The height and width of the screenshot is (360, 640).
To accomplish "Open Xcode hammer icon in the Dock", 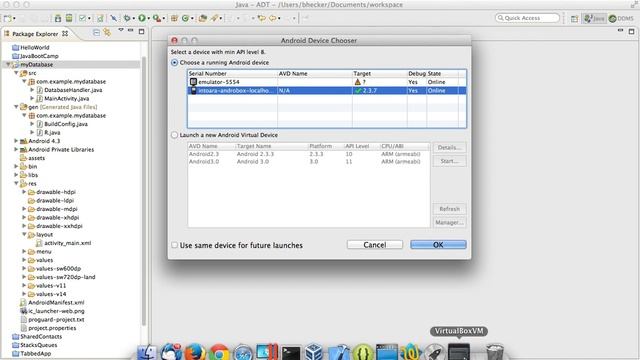I will (x=339, y=352).
